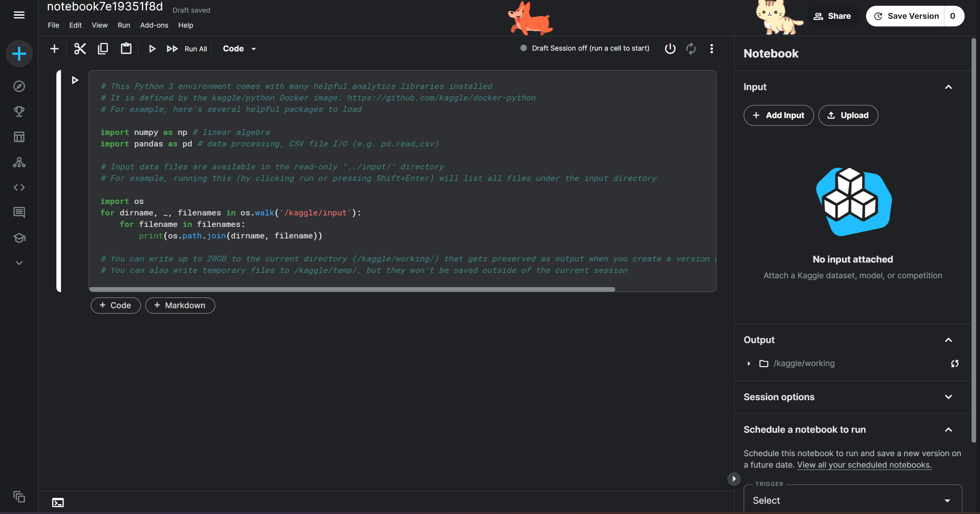This screenshot has height=514, width=980.
Task: Expand the Session options section
Action: pos(948,397)
